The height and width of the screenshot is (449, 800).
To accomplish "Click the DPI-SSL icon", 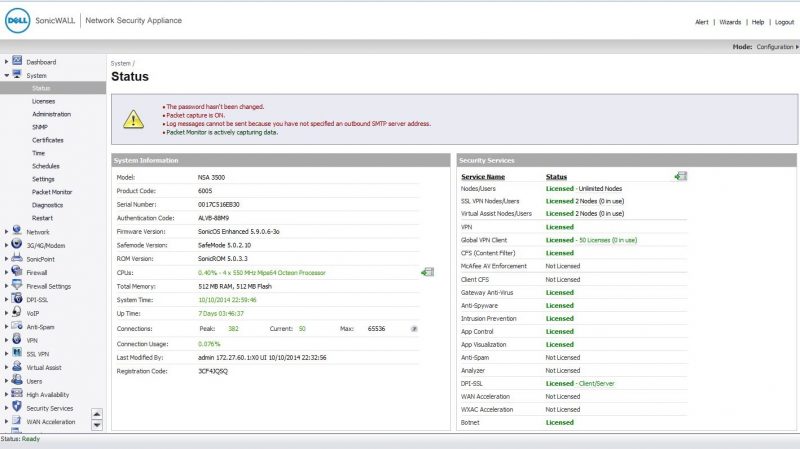I will (x=17, y=298).
